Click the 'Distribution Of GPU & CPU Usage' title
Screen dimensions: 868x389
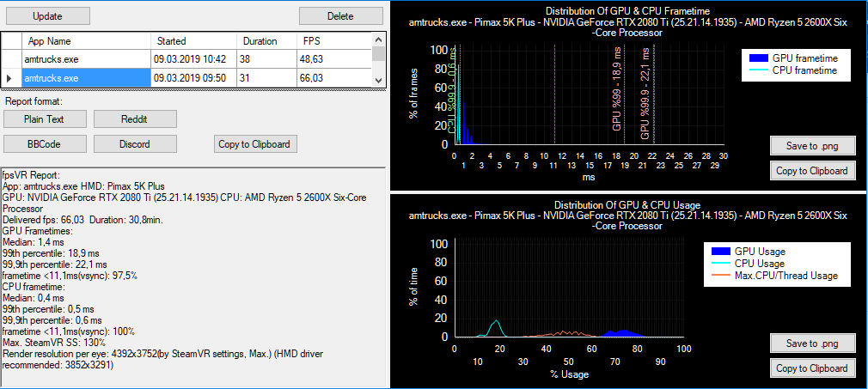(627, 205)
